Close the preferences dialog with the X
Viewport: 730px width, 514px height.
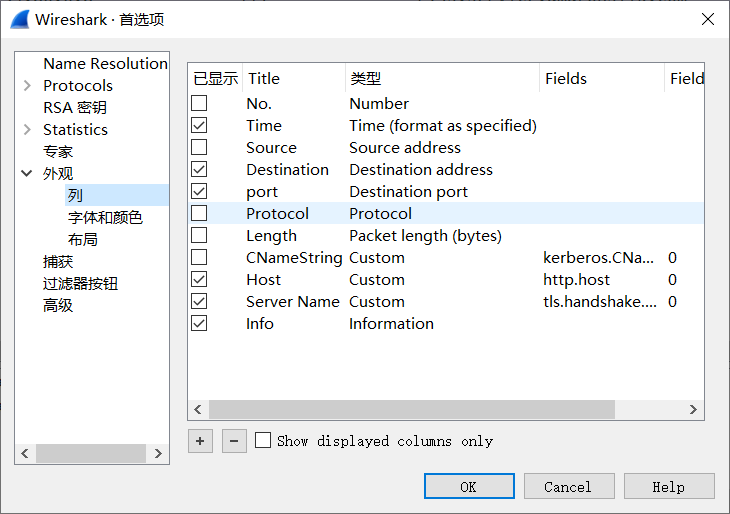click(x=708, y=19)
